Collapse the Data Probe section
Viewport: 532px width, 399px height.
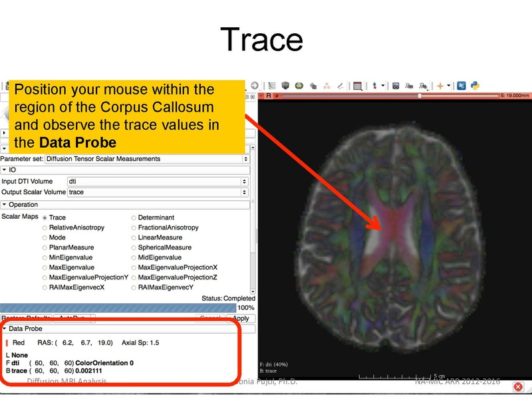[5, 329]
